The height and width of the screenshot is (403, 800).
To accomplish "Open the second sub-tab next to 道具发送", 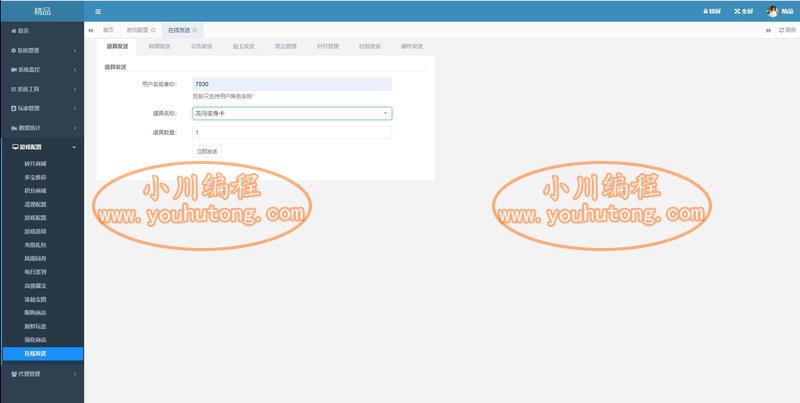I will click(159, 46).
